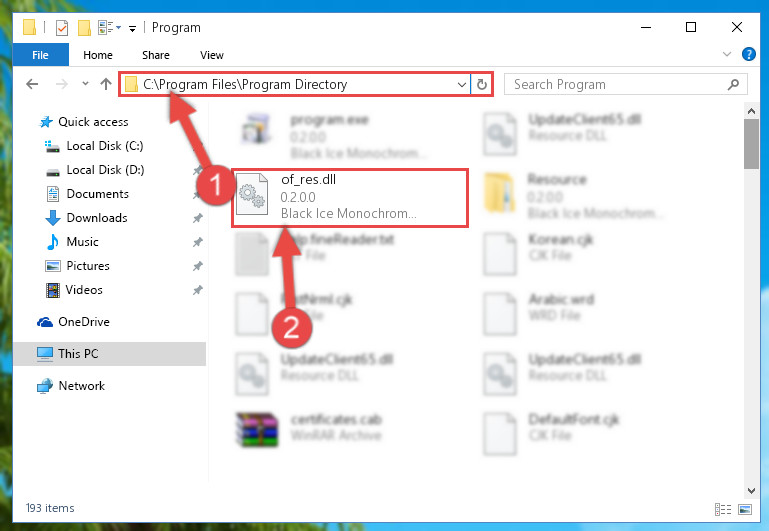Select Quick access in navigation pane

[93, 122]
